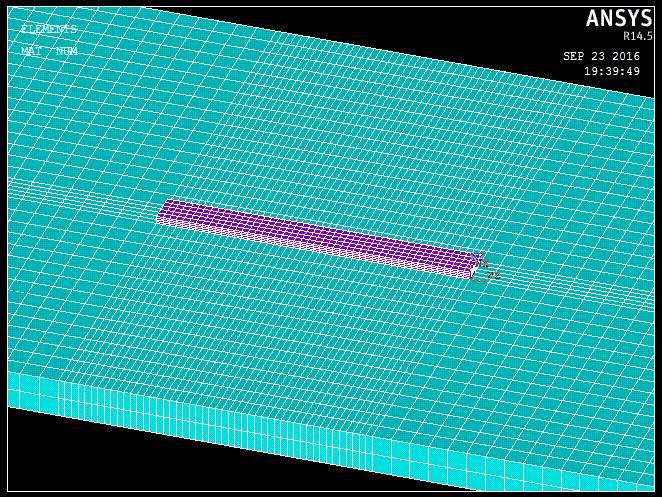
Task: Click the SEP 23 2016 date text
Action: coord(601,56)
